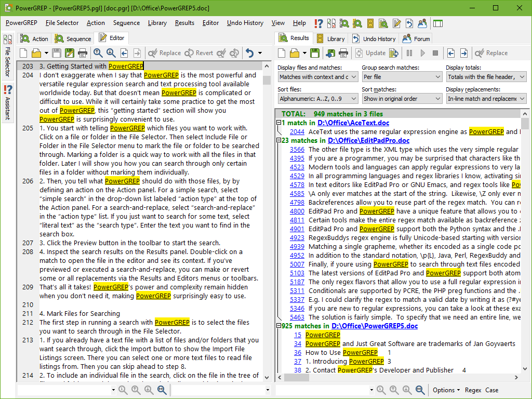Screen dimensions: 532x399
Task: Toggle the Regex search option
Action: pyautogui.click(x=473, y=390)
